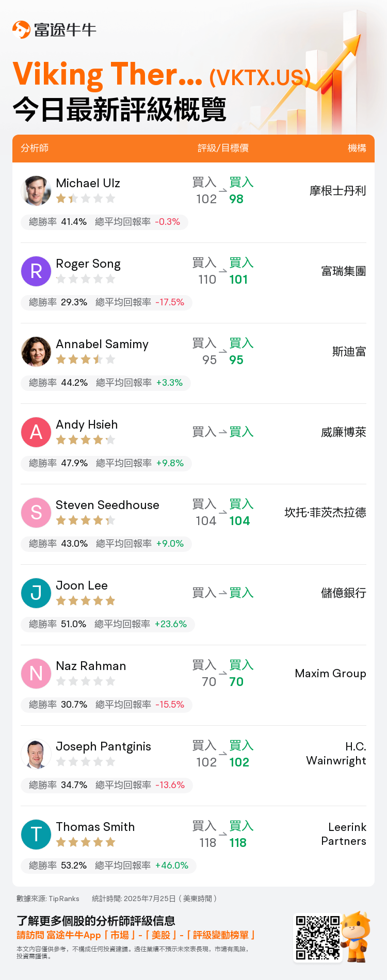Click Naz Rahman's pink N avatar
387x980 pixels.
pos(36,674)
